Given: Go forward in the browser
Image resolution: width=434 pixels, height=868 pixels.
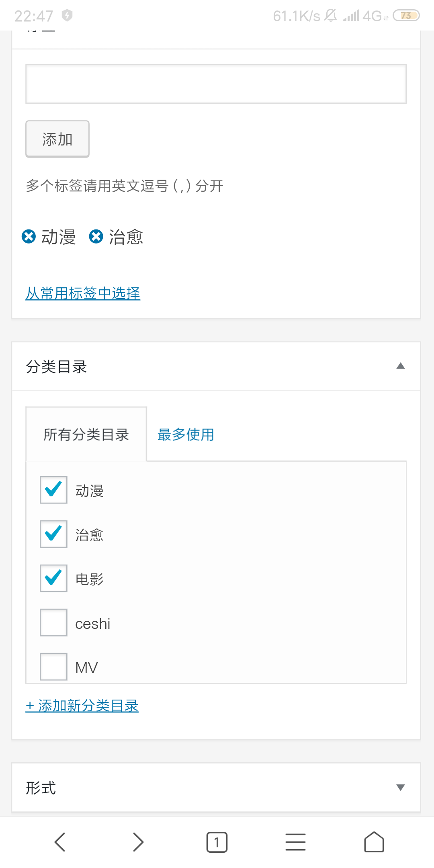Looking at the screenshot, I should pyautogui.click(x=138, y=842).
